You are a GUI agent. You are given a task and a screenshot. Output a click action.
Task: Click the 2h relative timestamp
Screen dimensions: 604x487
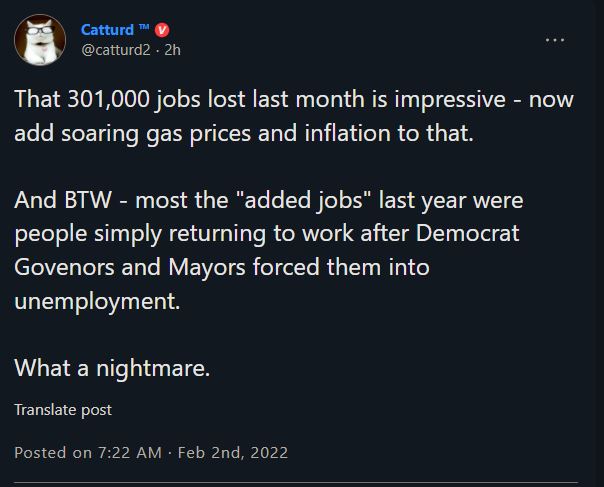(x=172, y=50)
